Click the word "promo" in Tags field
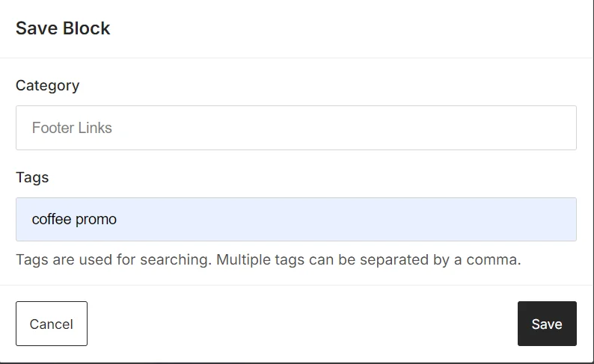This screenshot has width=594, height=364. tap(96, 220)
